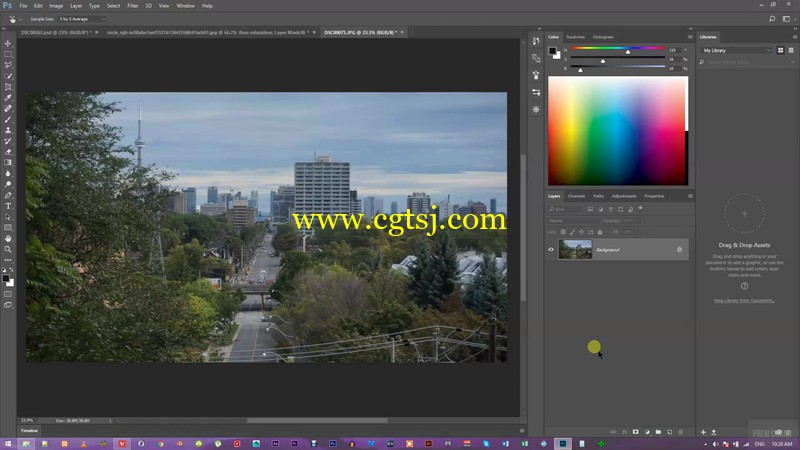
Task: Change screen mode from toolbox
Action: point(8,305)
